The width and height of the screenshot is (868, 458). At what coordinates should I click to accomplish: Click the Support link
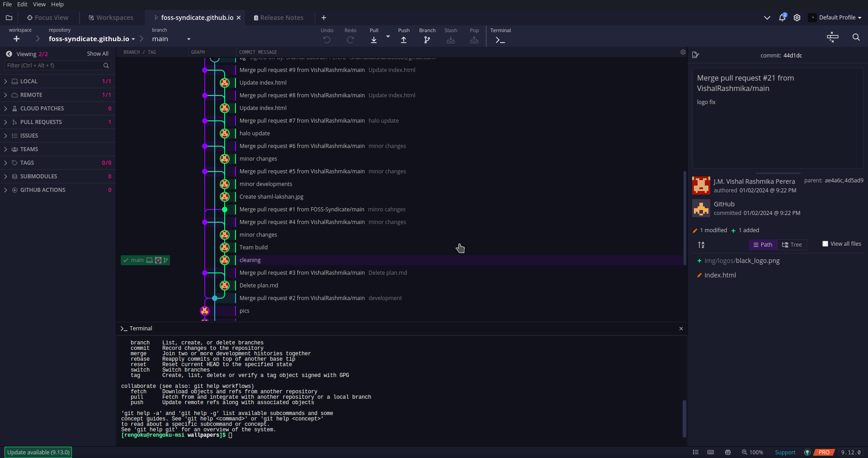pyautogui.click(x=785, y=452)
